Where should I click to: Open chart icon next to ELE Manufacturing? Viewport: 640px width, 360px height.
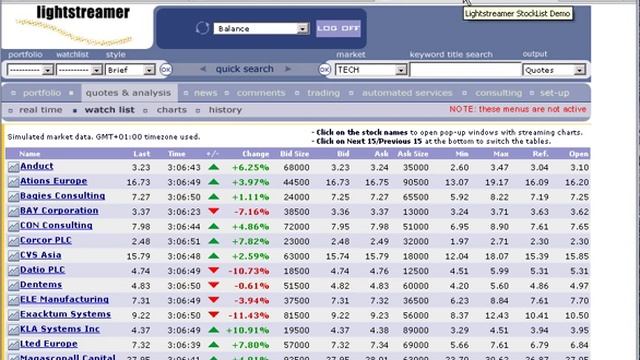[13, 300]
